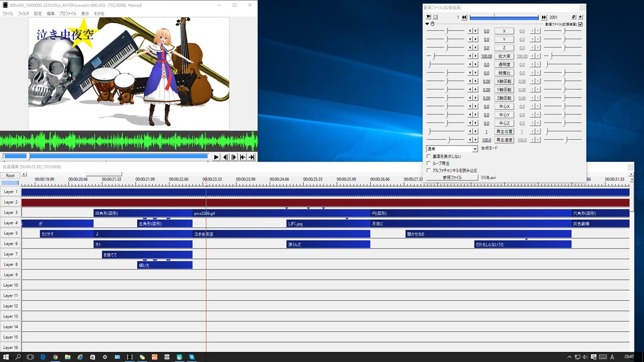Open the 設定 menu
644x362 pixels.
38,13
